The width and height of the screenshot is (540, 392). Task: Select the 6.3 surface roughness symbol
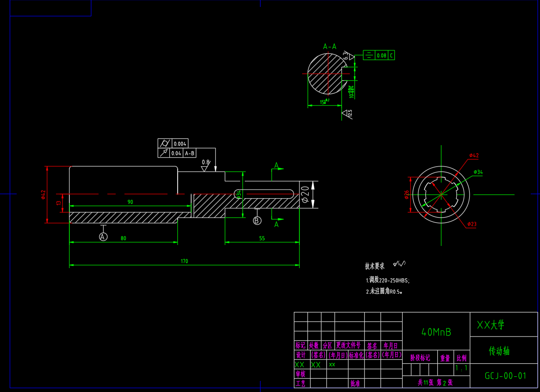click(350, 56)
